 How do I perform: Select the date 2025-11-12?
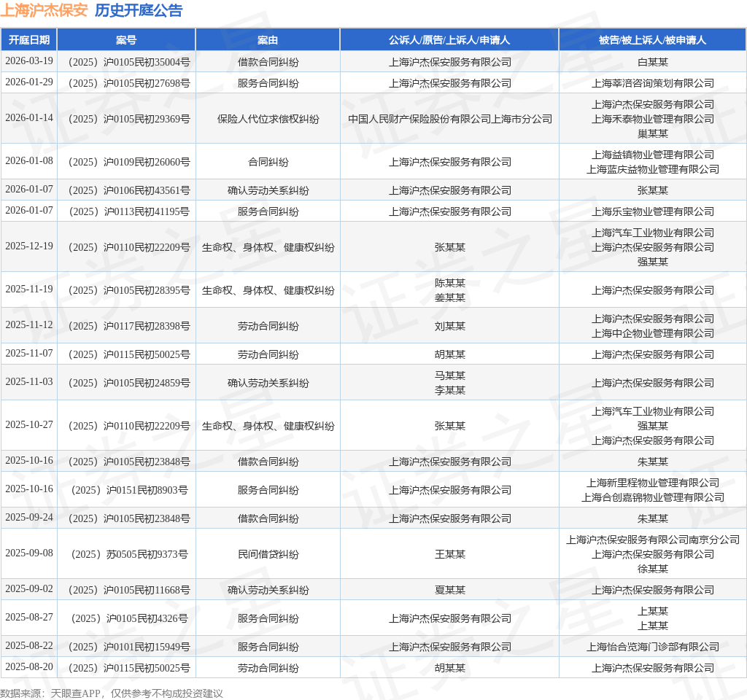pos(29,325)
